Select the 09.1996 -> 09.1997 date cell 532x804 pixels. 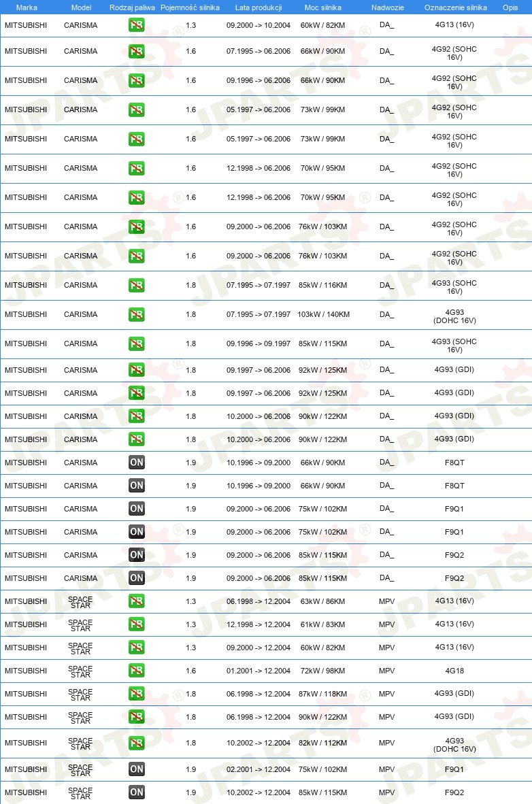[259, 344]
